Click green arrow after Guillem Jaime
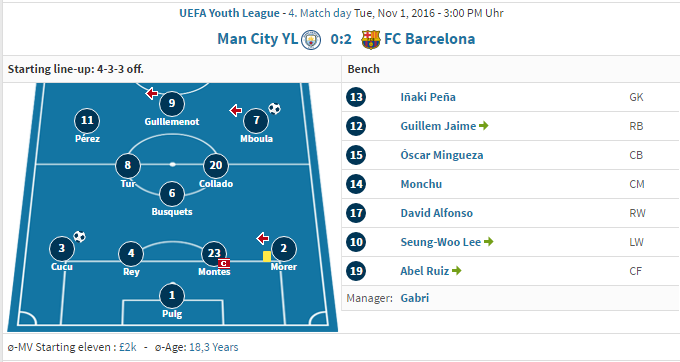Image resolution: width=680 pixels, height=362 pixels. click(x=484, y=126)
